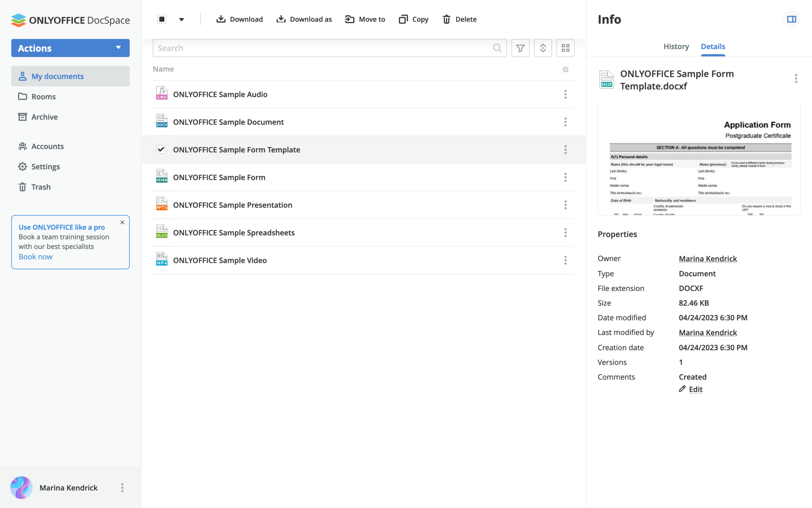The image size is (812, 508).
Task: Open ONLYOFFICE Sample Form
Action: pos(219,177)
